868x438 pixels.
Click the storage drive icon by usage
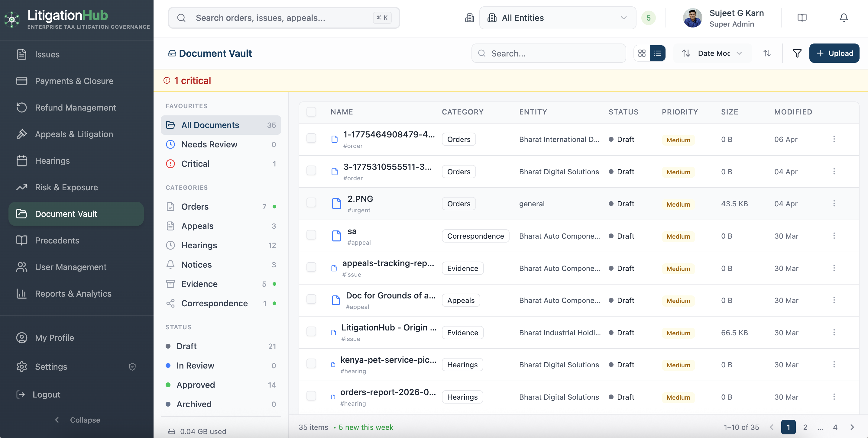click(x=172, y=431)
